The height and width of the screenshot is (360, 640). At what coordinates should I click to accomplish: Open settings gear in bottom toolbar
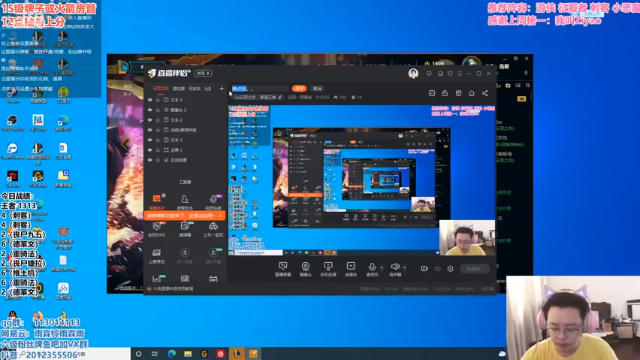(450, 269)
